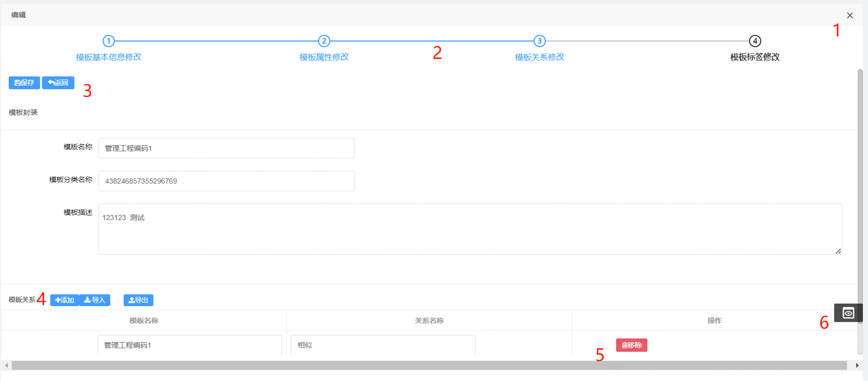868x381 pixels.
Task: Click into the 模板分类名称 field
Action: 226,181
